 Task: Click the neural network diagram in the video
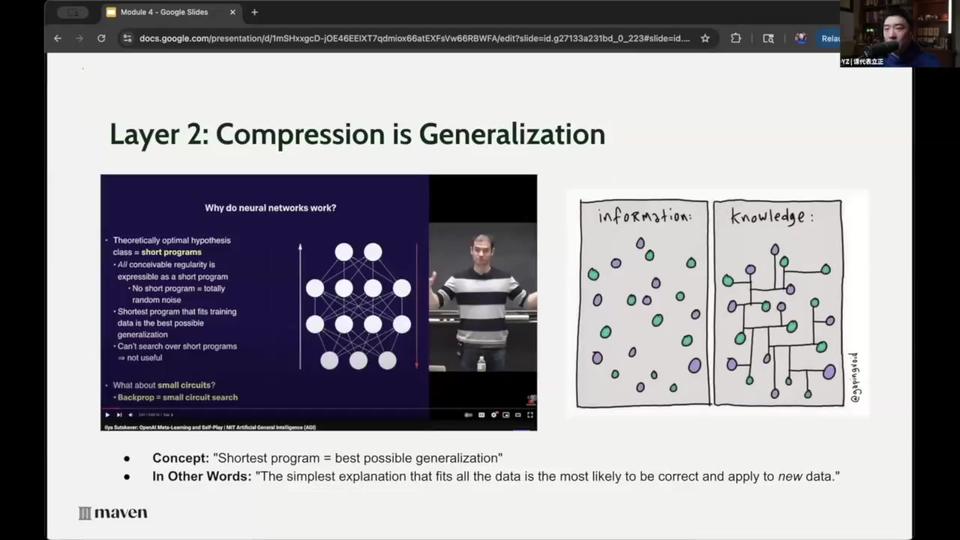[x=358, y=306]
